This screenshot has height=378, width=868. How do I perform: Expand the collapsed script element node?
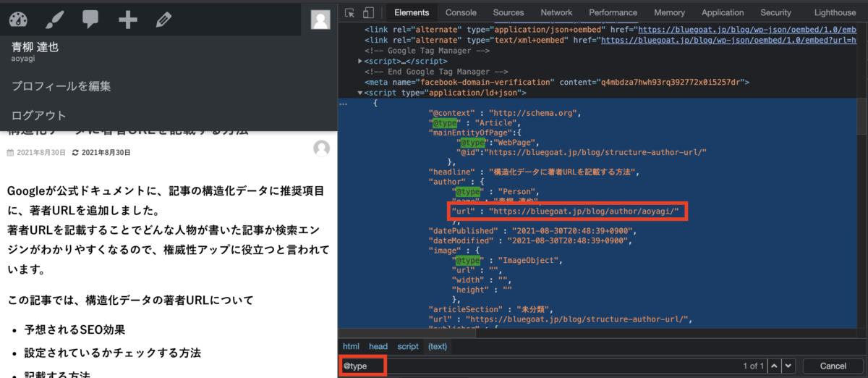[361, 62]
